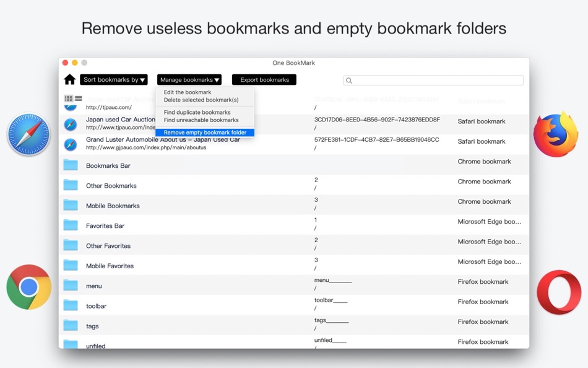Image resolution: width=588 pixels, height=368 pixels.
Task: Click the search magnifier icon
Action: (x=348, y=81)
